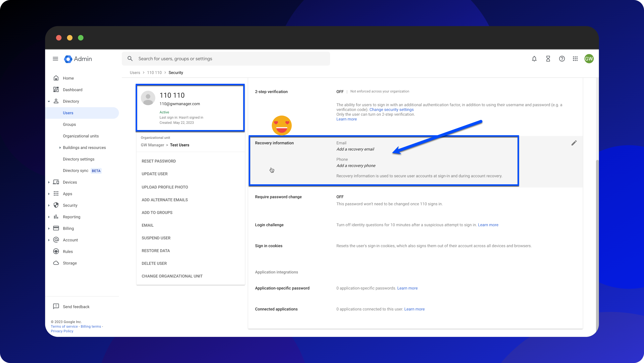Focus the search users, groups or settings field
This screenshot has height=363, width=644.
226,59
